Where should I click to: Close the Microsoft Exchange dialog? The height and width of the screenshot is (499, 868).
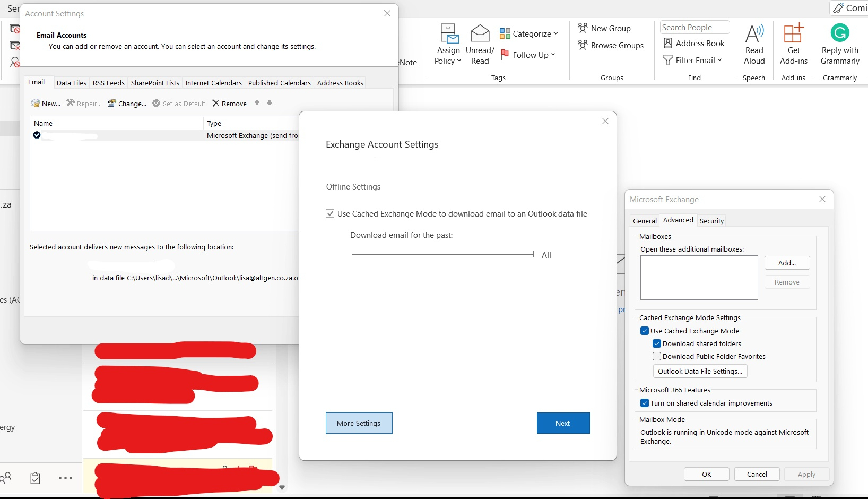[x=822, y=199]
